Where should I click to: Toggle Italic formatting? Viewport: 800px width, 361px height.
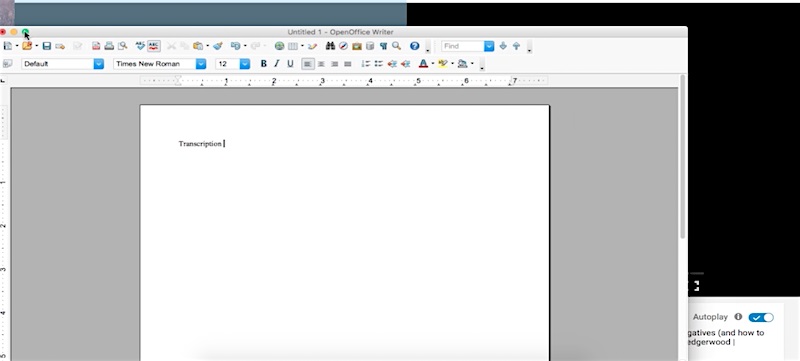(277, 64)
